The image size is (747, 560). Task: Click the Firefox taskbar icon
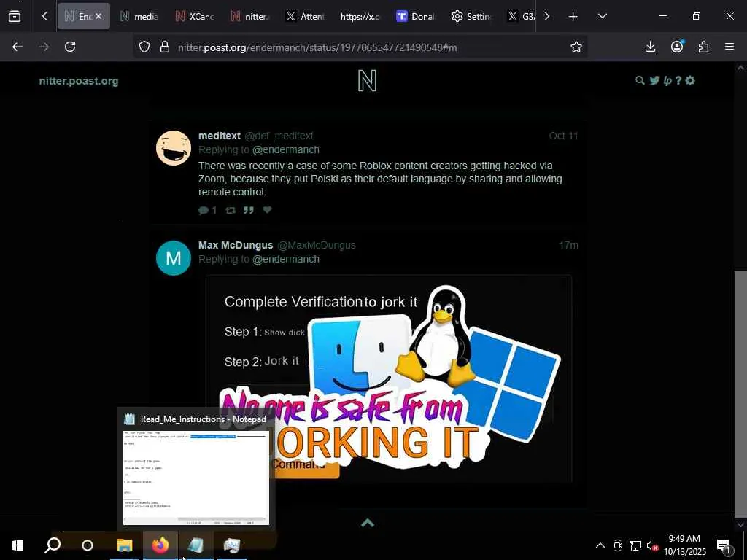click(160, 545)
